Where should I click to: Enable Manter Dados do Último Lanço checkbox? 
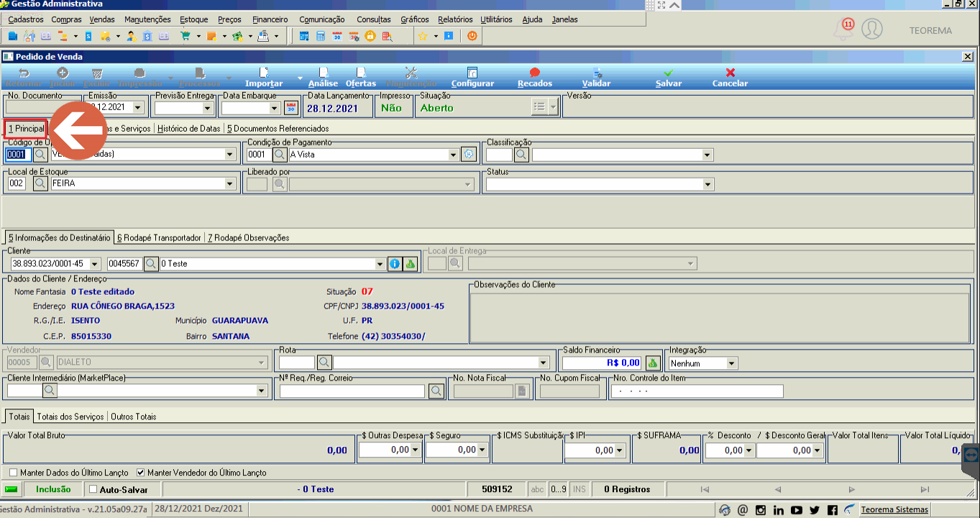point(14,473)
